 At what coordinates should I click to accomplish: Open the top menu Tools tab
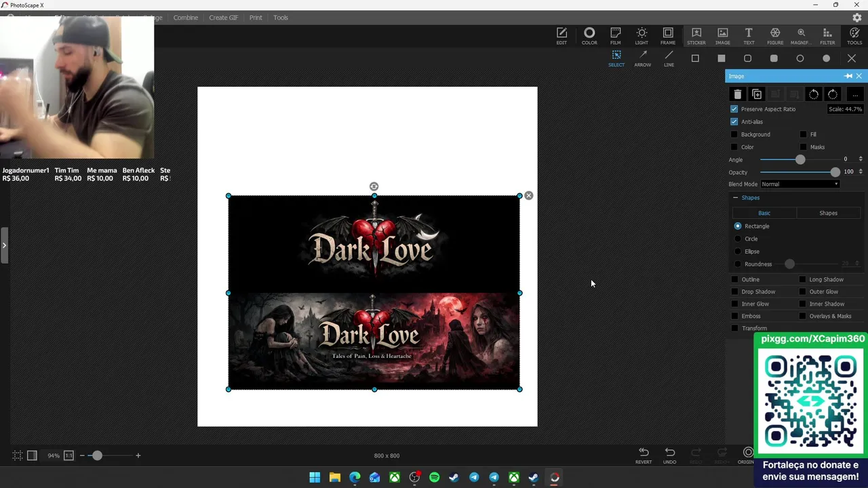[281, 18]
